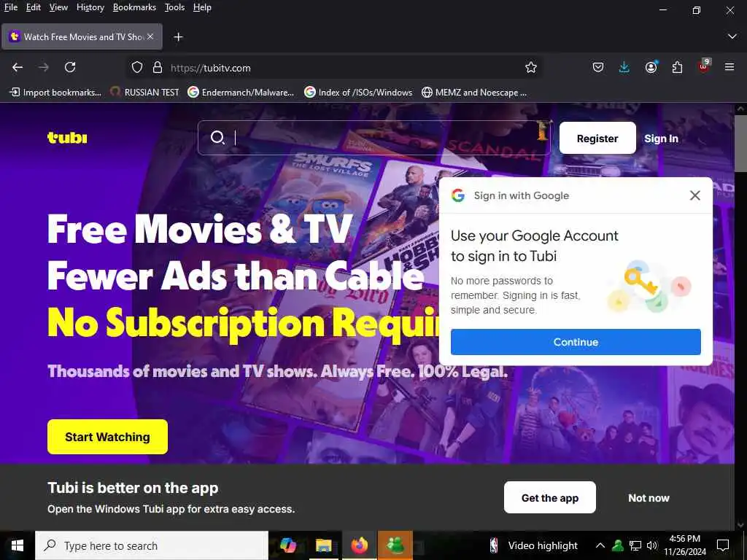747x560 pixels.
Task: Open the network tray icon
Action: (635, 545)
